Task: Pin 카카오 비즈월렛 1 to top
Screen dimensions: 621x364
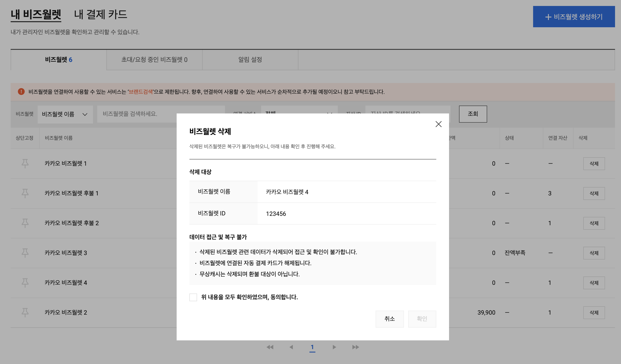Action: [25, 163]
